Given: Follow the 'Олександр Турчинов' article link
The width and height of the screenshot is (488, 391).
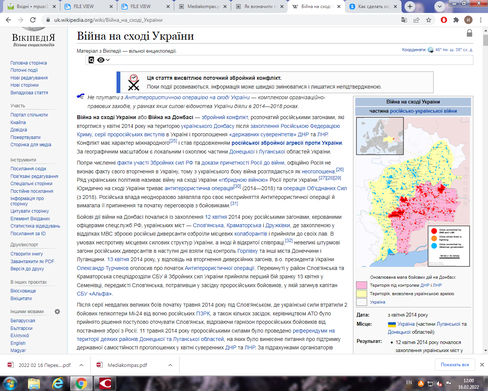Looking at the screenshot, I should click(x=102, y=268).
